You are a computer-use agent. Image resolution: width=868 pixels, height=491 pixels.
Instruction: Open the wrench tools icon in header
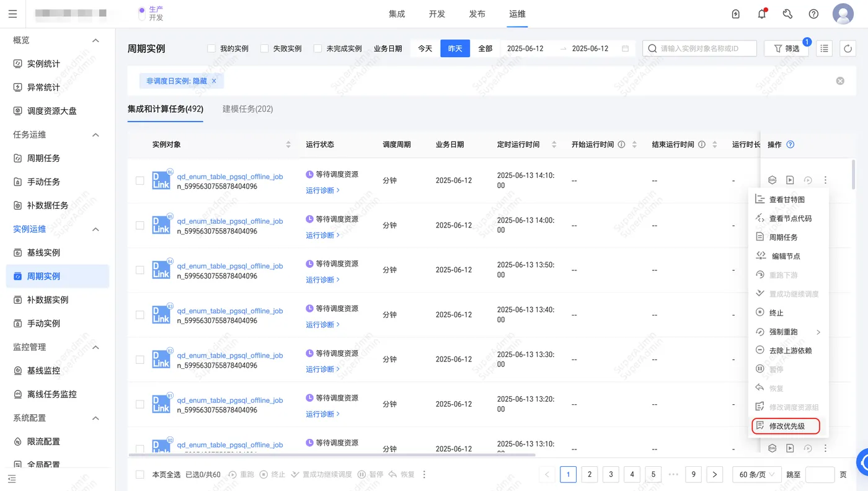coord(788,14)
